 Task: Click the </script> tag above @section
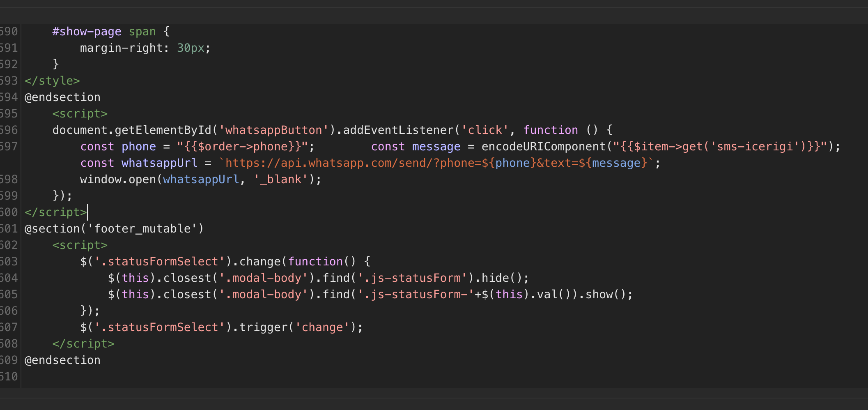click(56, 212)
